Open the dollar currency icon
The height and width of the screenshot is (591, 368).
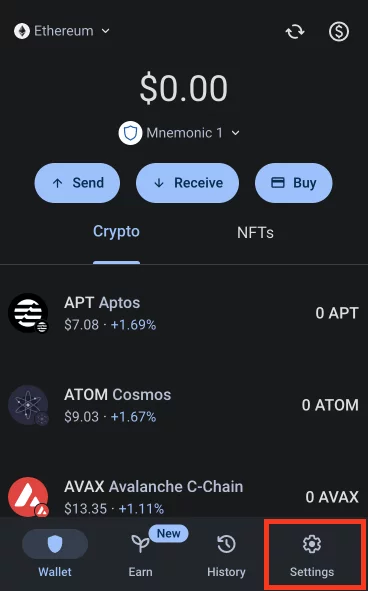(x=339, y=32)
